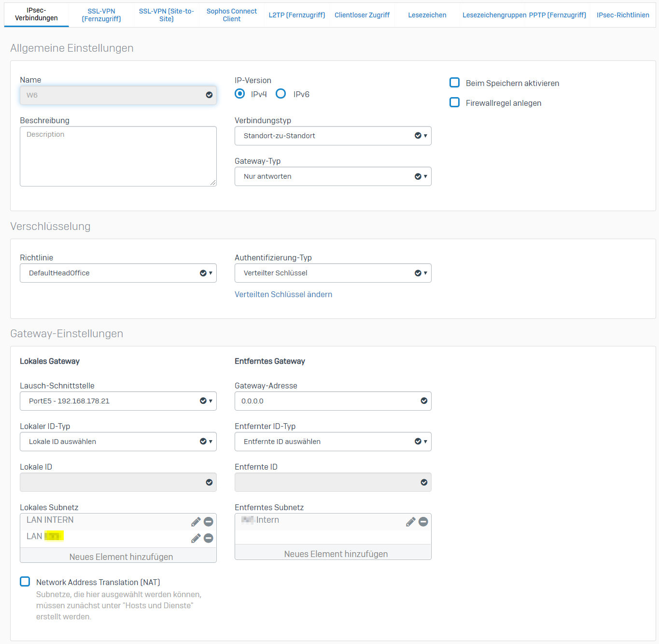
Task: Remove the remote subnet Intern entry
Action: point(423,522)
